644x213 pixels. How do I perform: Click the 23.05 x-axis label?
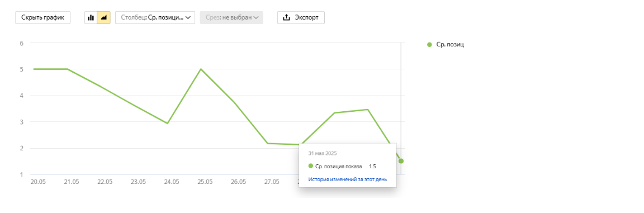(138, 181)
